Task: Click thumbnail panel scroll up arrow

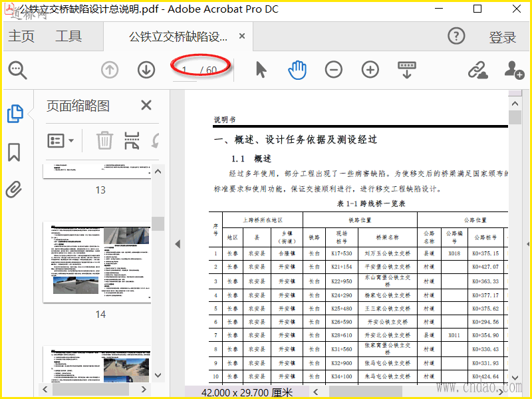Action: (x=158, y=172)
